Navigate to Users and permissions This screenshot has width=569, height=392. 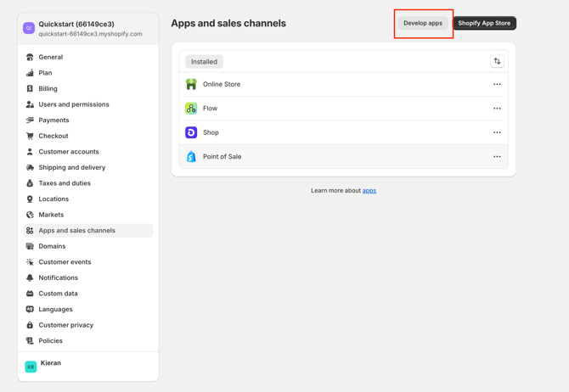88,104
